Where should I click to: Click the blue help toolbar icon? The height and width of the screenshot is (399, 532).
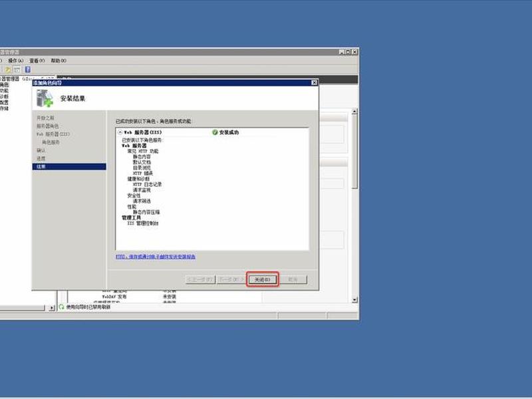tap(28, 70)
